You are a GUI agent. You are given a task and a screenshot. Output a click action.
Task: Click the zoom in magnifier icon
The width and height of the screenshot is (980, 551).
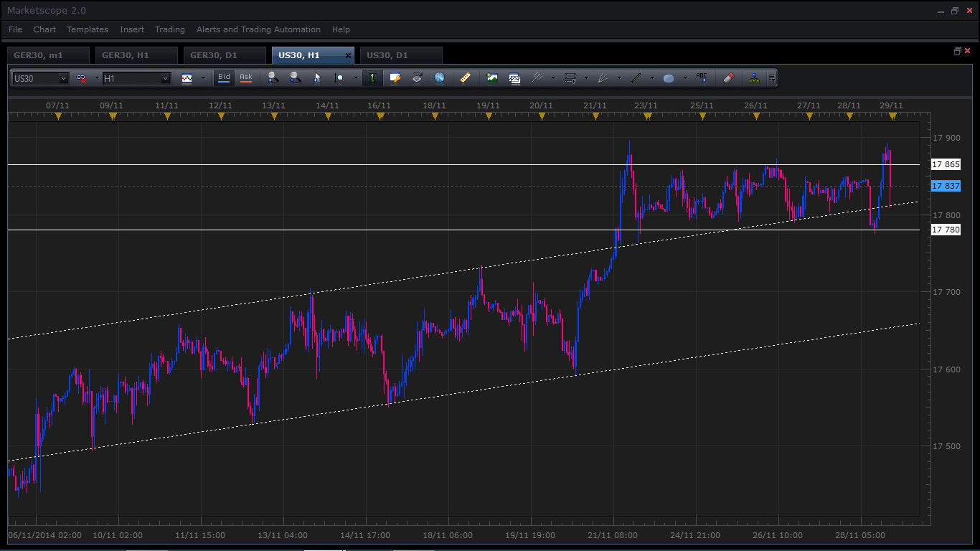[x=272, y=77]
